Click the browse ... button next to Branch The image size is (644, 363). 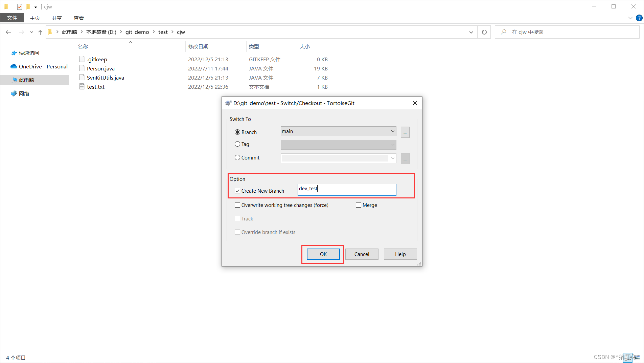[x=405, y=132]
